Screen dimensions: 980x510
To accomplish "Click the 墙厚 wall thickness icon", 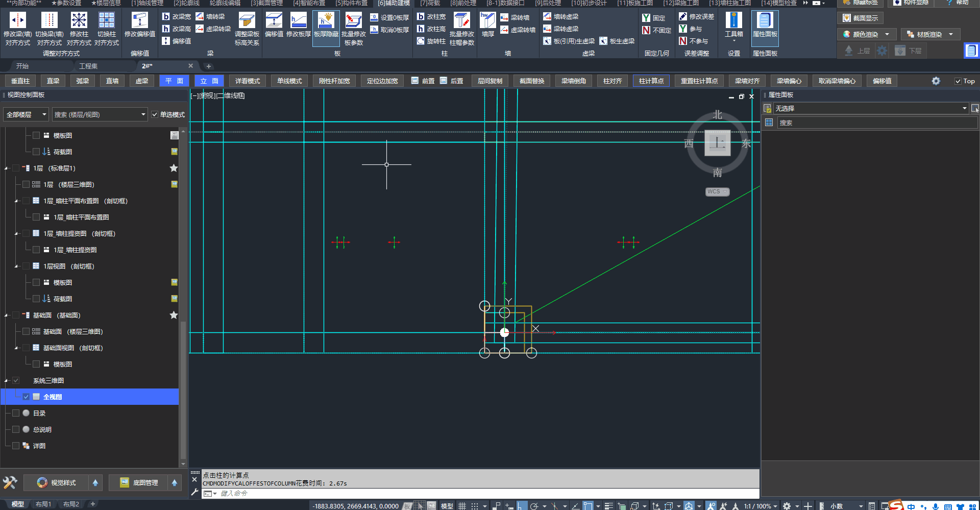I will [487, 21].
